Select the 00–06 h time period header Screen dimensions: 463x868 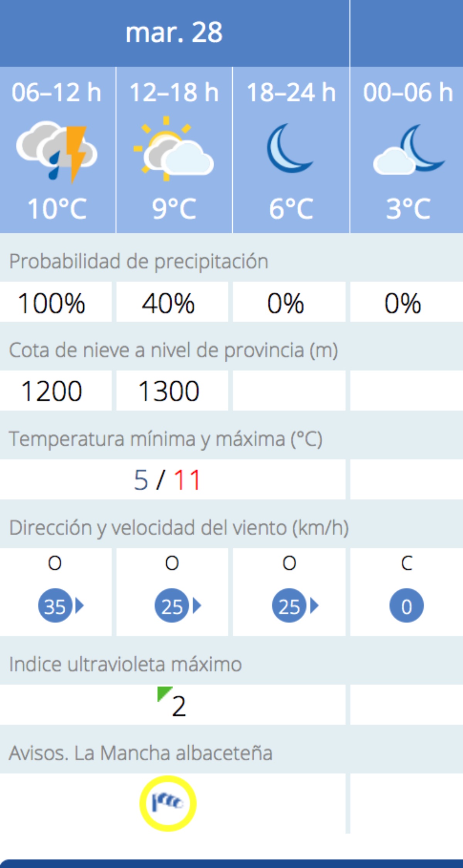pos(408,92)
